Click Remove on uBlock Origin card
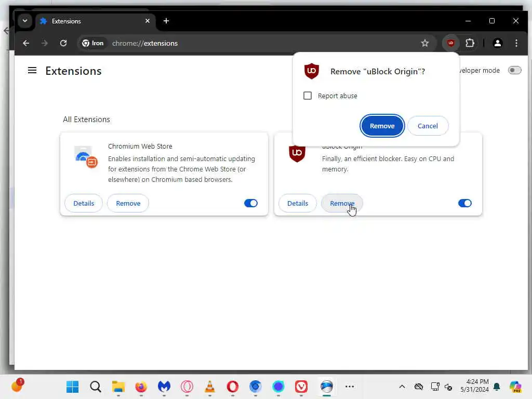The height and width of the screenshot is (399, 532). 342,203
